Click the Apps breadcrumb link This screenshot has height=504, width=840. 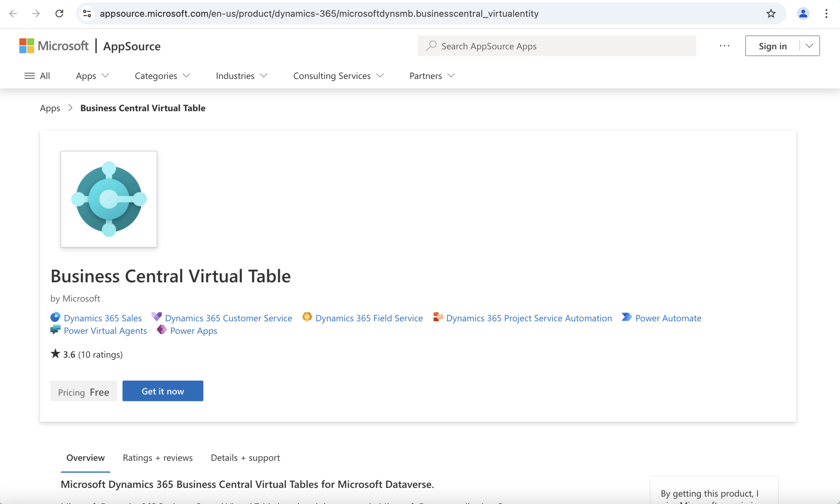tap(50, 108)
